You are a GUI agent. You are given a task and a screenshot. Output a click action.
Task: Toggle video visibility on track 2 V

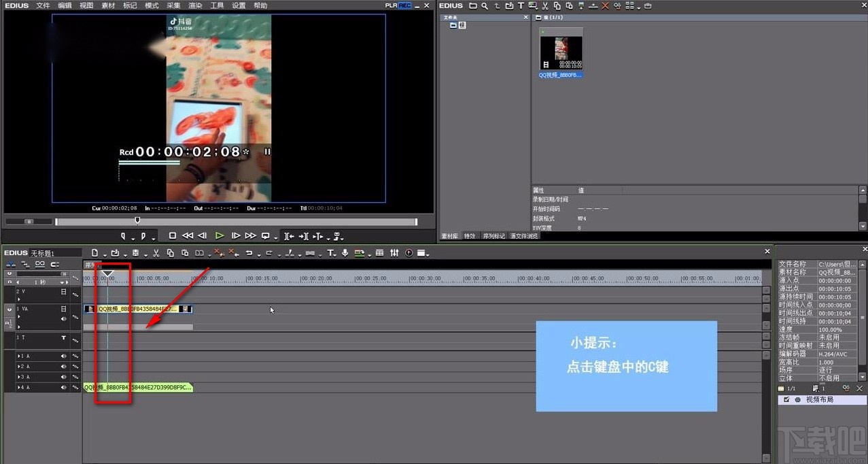pos(63,293)
